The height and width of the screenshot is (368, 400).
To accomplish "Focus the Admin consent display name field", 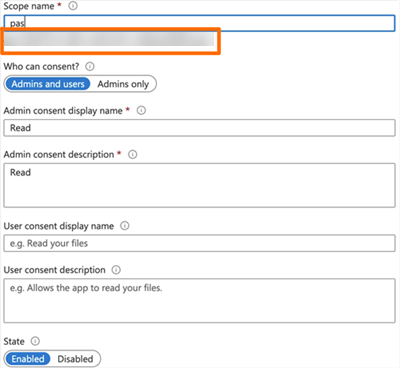I will (x=199, y=128).
